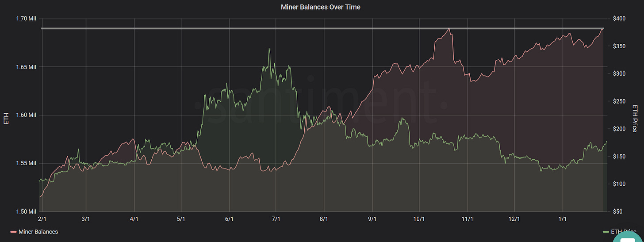The height and width of the screenshot is (242, 644).
Task: Click the green ETH Price legend swatch
Action: click(x=605, y=232)
